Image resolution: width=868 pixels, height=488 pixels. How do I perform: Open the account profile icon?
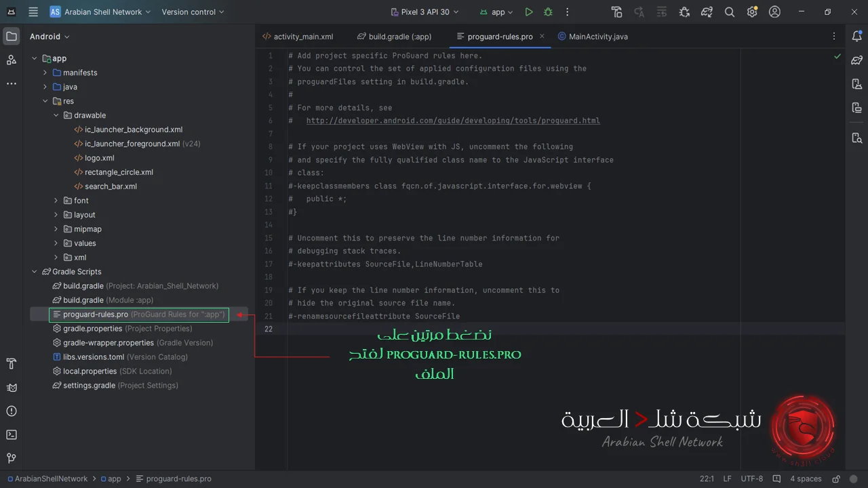(775, 12)
